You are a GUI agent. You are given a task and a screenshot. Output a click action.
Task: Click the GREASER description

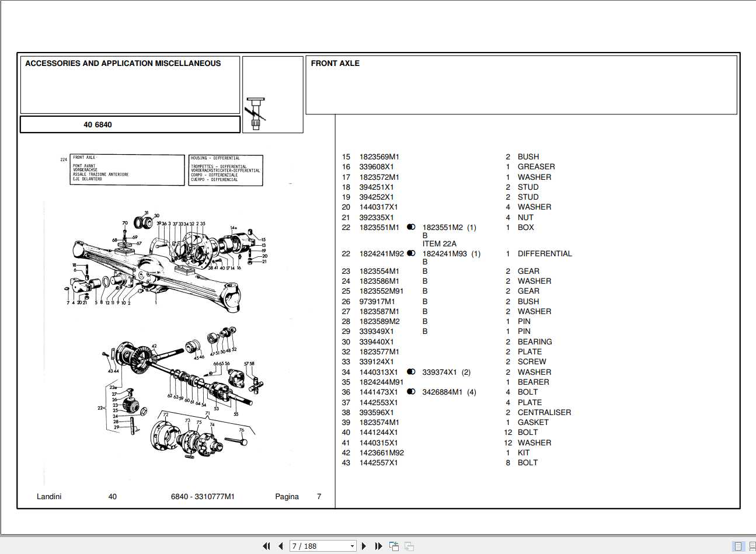[x=536, y=166]
